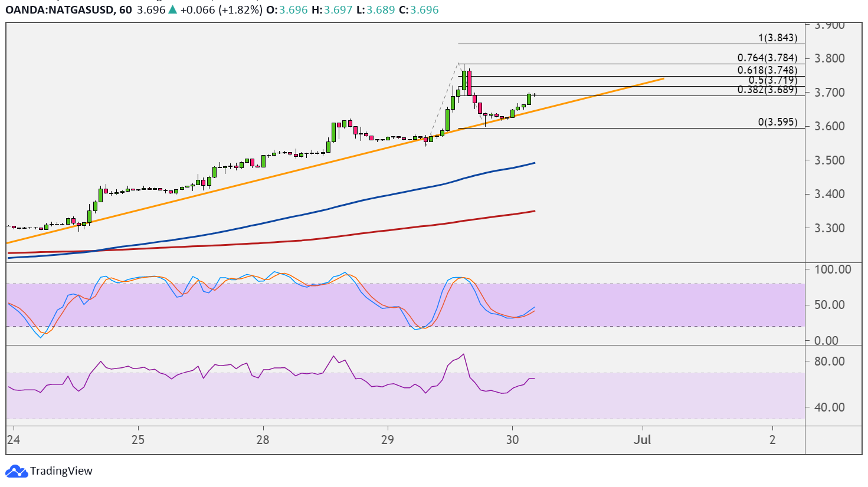The height and width of the screenshot is (487, 868).
Task: Click the date label 28 on the time axis
Action: (263, 440)
